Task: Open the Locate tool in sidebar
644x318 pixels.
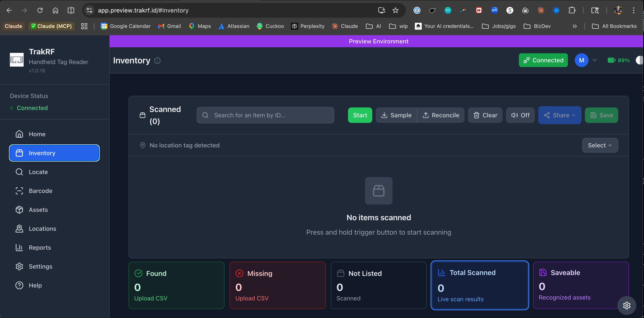Action: (x=38, y=172)
